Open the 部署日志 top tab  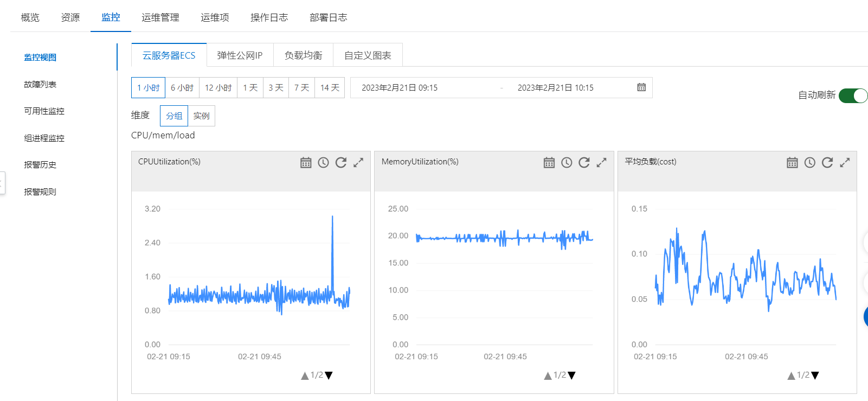[329, 17]
